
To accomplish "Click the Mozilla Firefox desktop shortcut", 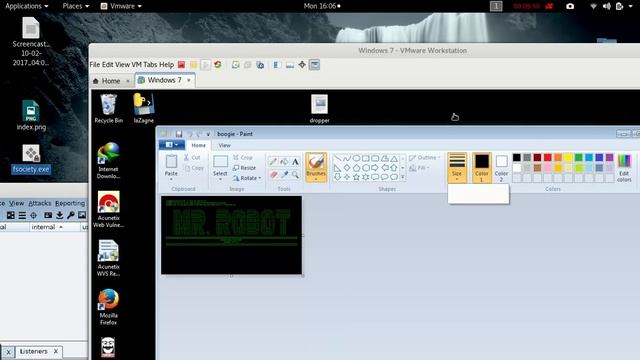I will (108, 307).
